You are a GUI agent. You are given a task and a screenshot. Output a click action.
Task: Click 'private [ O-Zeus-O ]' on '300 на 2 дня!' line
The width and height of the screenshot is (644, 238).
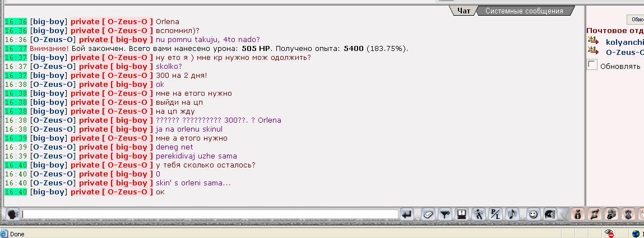point(112,76)
